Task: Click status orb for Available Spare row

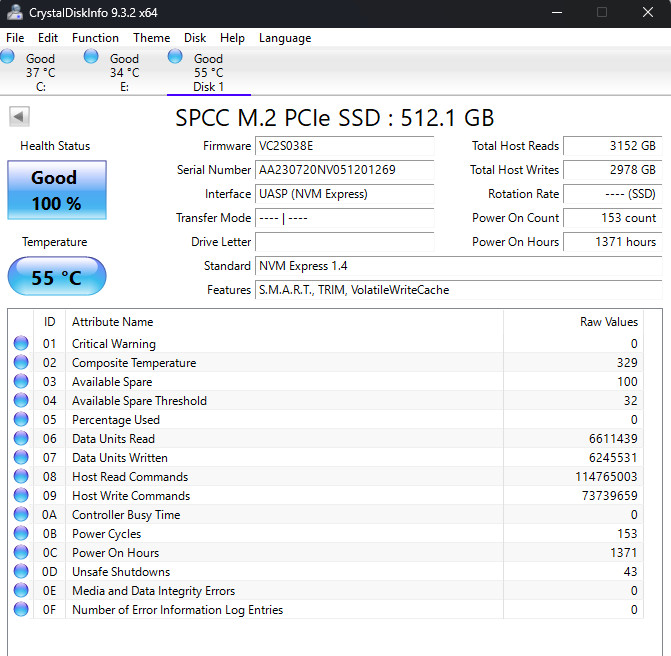Action: pos(21,381)
